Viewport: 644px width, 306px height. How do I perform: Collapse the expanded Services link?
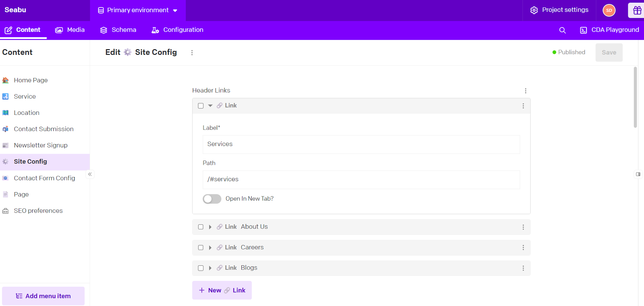[x=210, y=106]
